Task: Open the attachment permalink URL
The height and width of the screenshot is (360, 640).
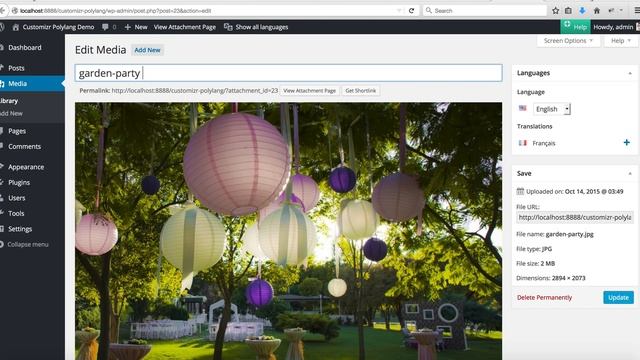Action: [x=195, y=91]
